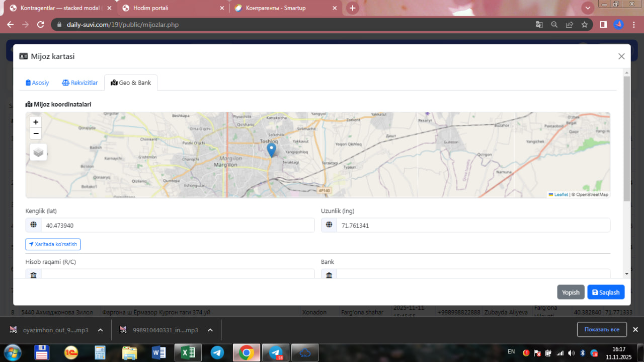The image size is (644, 362).
Task: Zoom out the map with minus button
Action: (x=36, y=133)
